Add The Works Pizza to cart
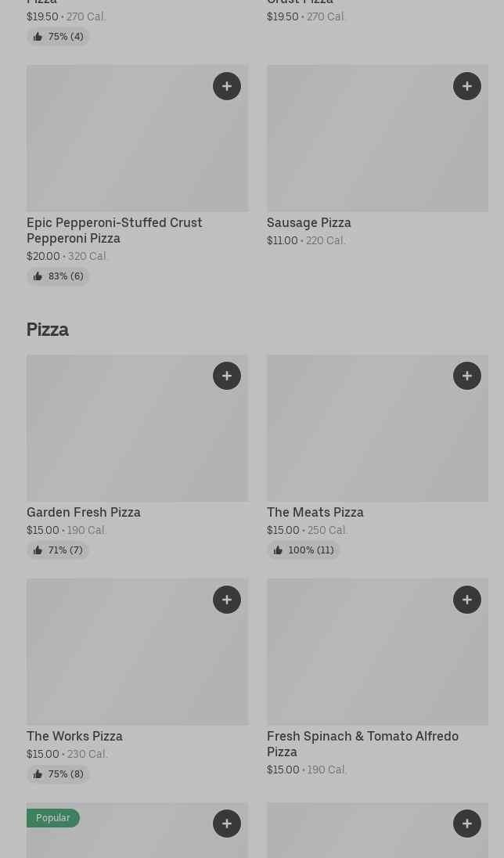 tap(227, 600)
